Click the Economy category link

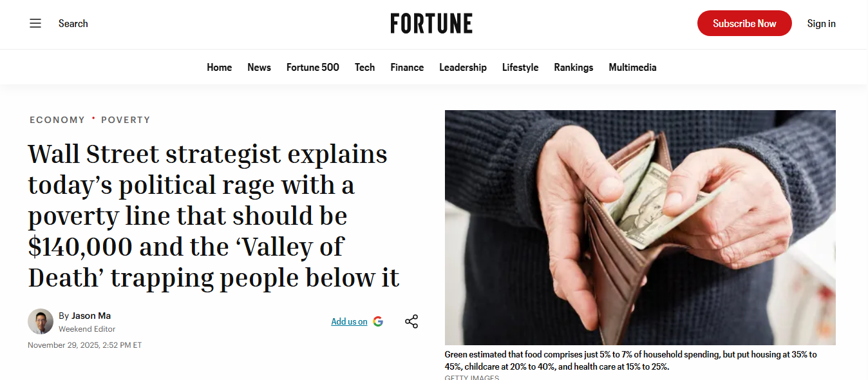click(57, 120)
